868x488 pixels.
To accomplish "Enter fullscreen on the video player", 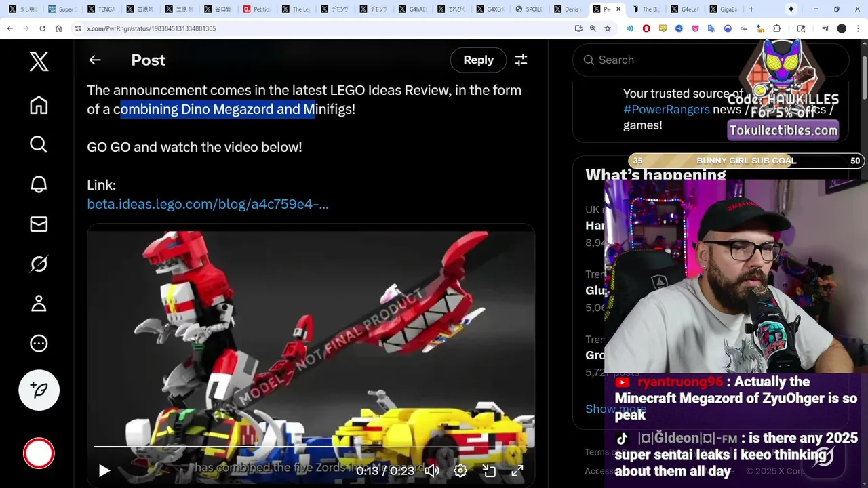I will (517, 470).
